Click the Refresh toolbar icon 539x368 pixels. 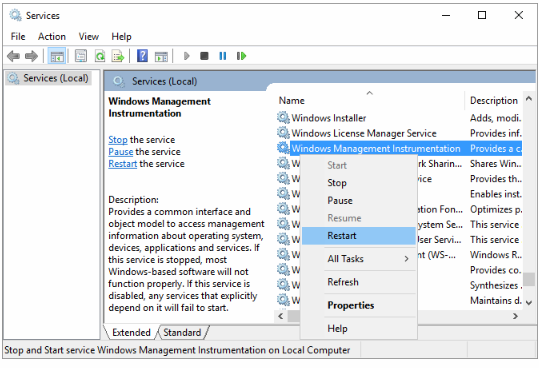(x=100, y=56)
